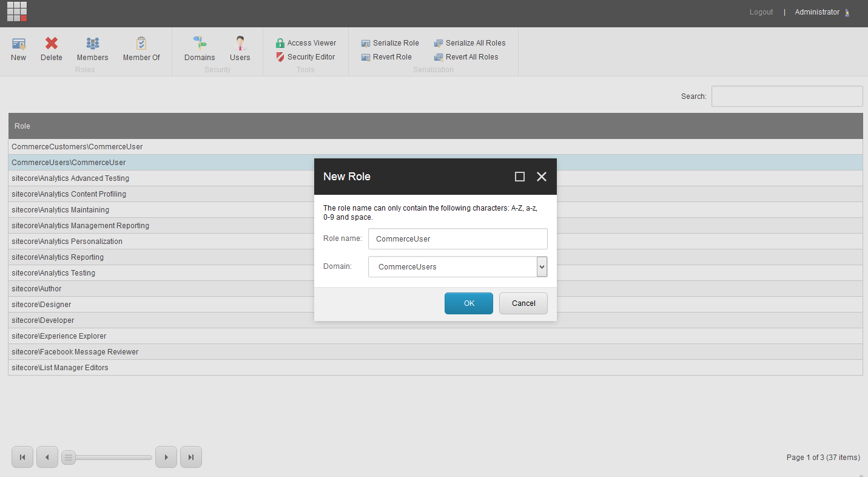
Task: Select sitecore\List Manager Editors row
Action: tap(436, 368)
